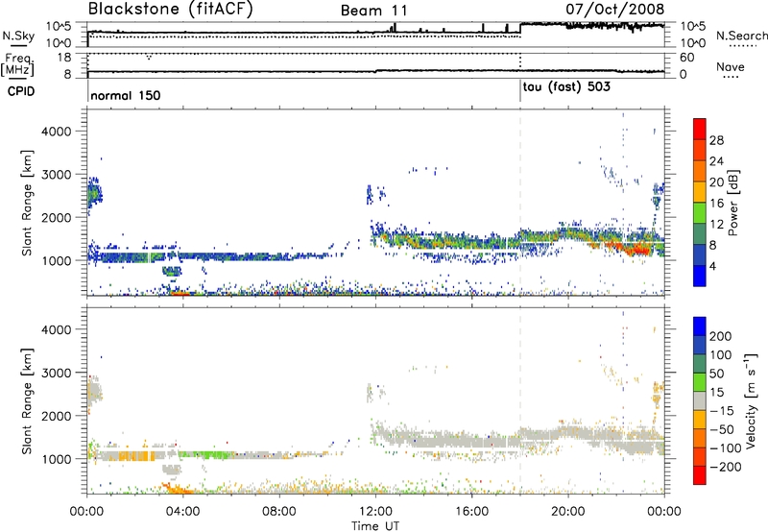Click the '3000' tick on velocity plot axis
Screen dimensions: 768x532
56,373
